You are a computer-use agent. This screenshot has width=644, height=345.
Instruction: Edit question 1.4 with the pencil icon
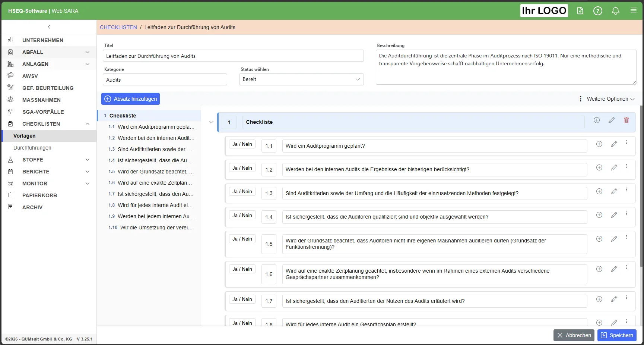(614, 215)
